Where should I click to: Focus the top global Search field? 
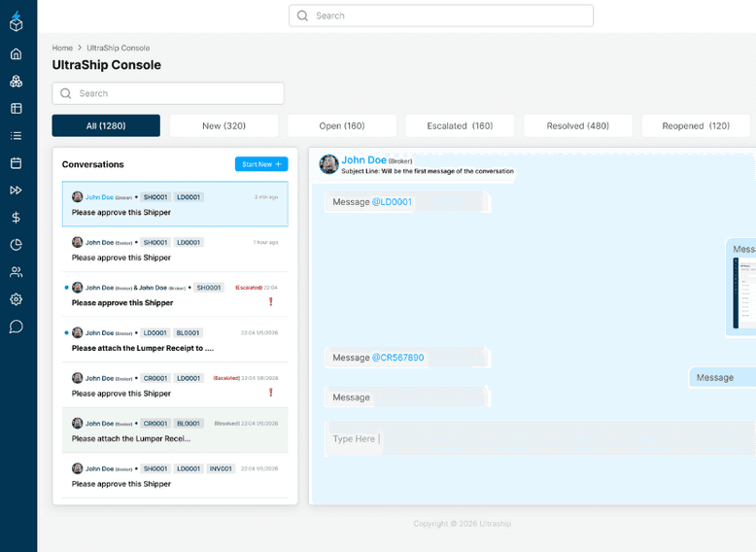coord(441,16)
